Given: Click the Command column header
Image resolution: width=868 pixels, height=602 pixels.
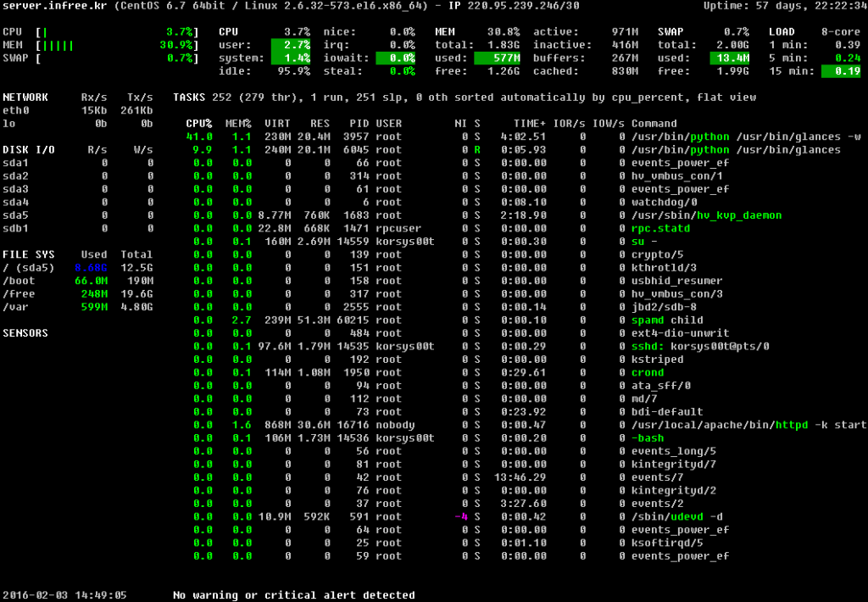Looking at the screenshot, I should [x=654, y=124].
